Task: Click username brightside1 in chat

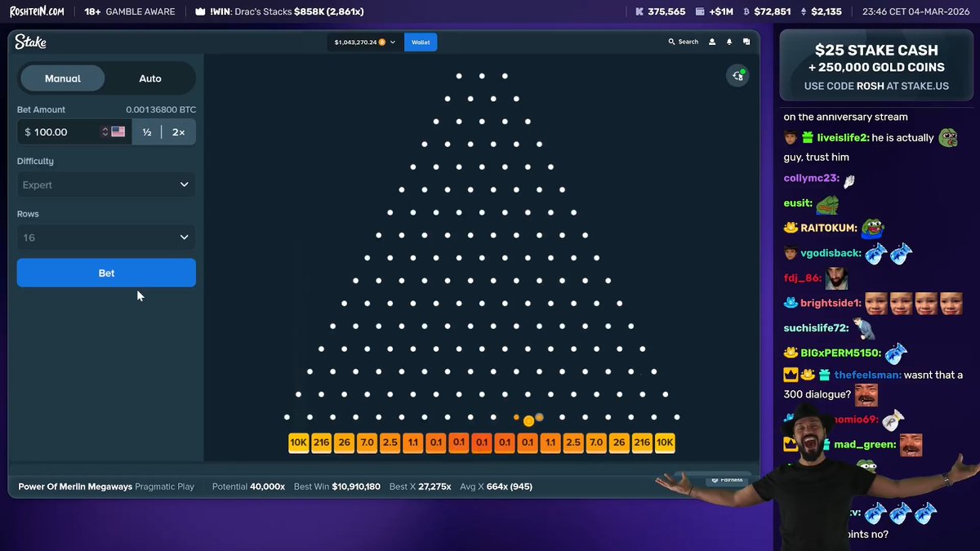Action: tap(831, 303)
